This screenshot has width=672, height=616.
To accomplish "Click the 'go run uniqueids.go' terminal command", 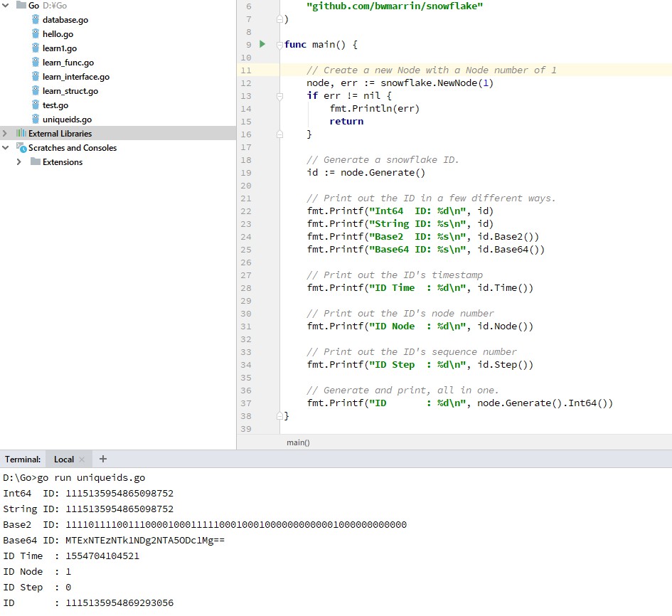I will pos(91,477).
